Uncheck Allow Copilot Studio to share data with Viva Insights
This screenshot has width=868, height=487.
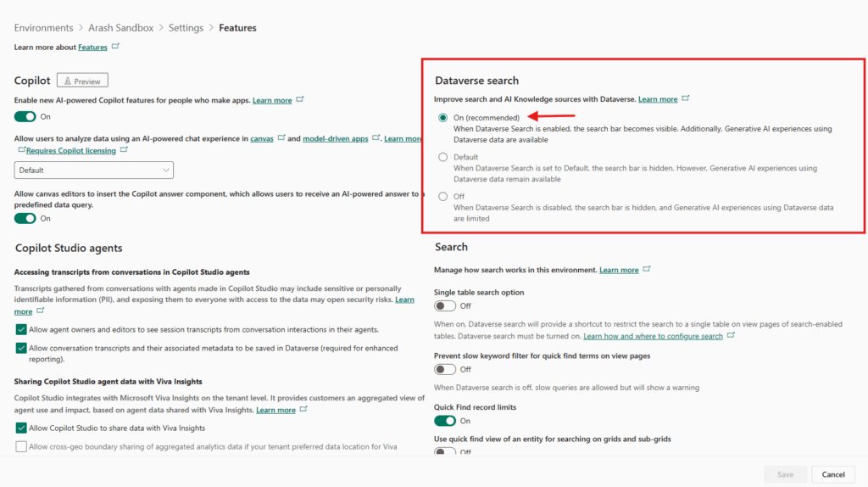point(21,428)
